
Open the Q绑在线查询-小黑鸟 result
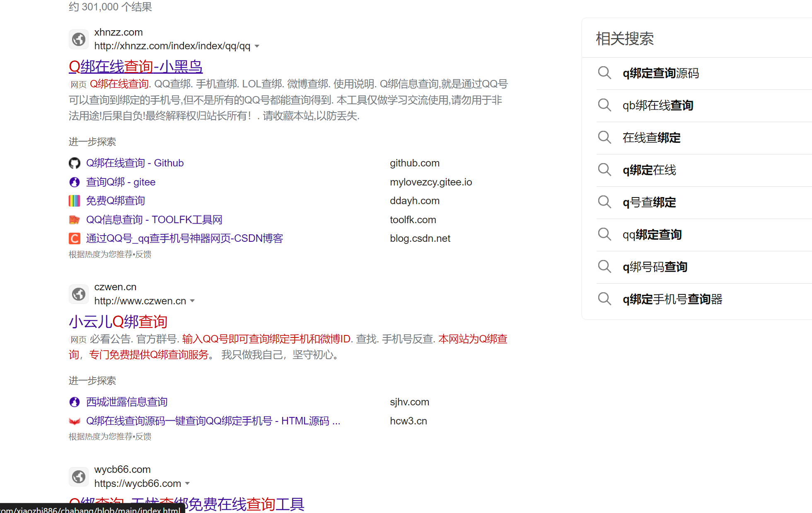[x=135, y=66]
